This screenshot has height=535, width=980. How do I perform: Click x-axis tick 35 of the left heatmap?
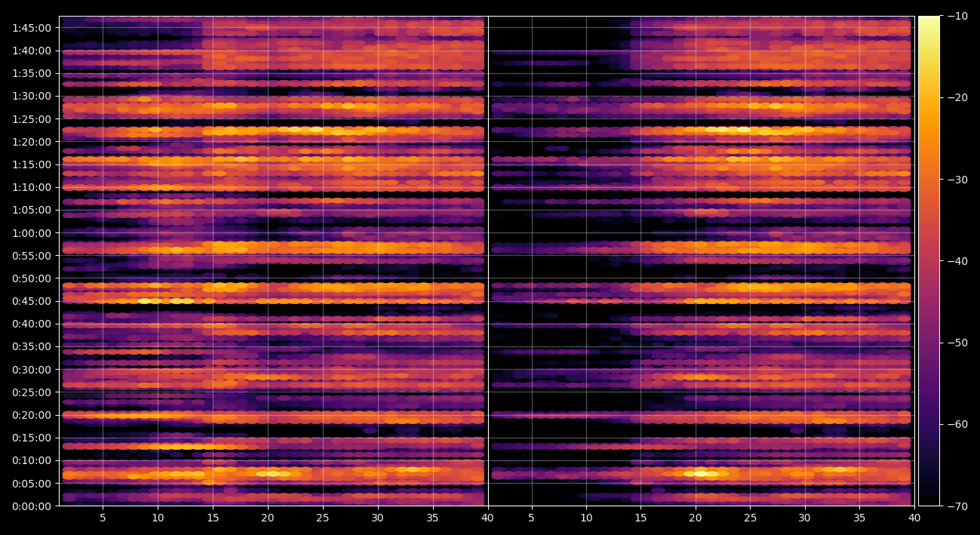(433, 518)
